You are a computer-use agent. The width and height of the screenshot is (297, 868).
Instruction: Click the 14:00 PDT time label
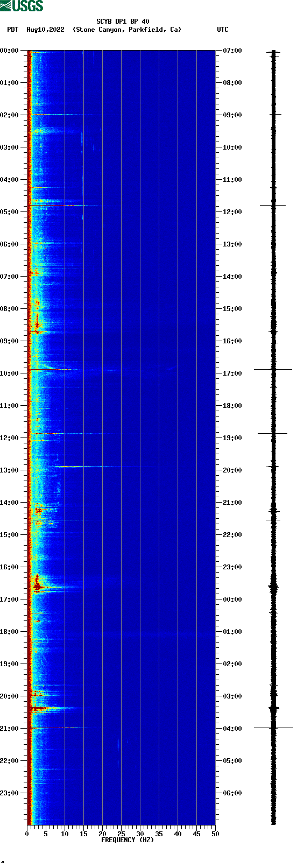pos(10,503)
